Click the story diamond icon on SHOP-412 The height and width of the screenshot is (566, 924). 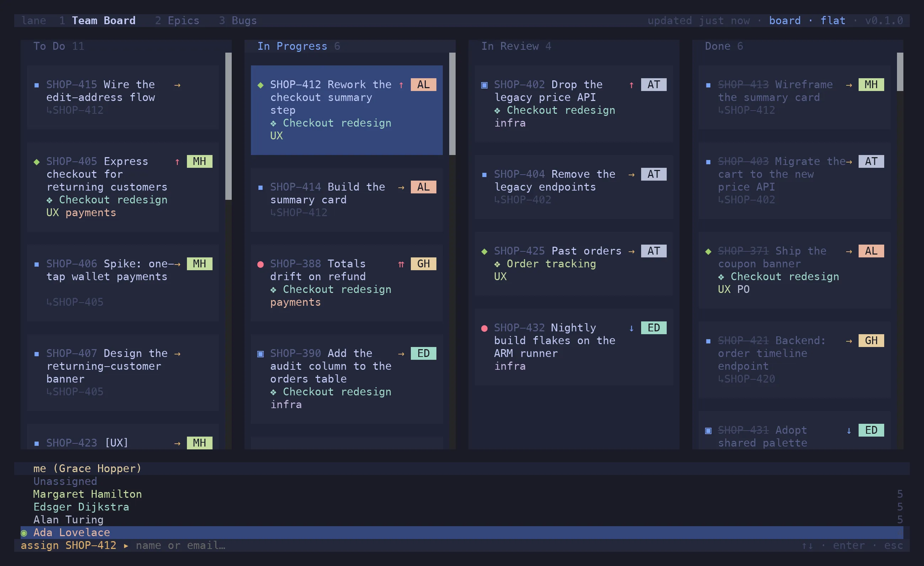click(x=260, y=85)
